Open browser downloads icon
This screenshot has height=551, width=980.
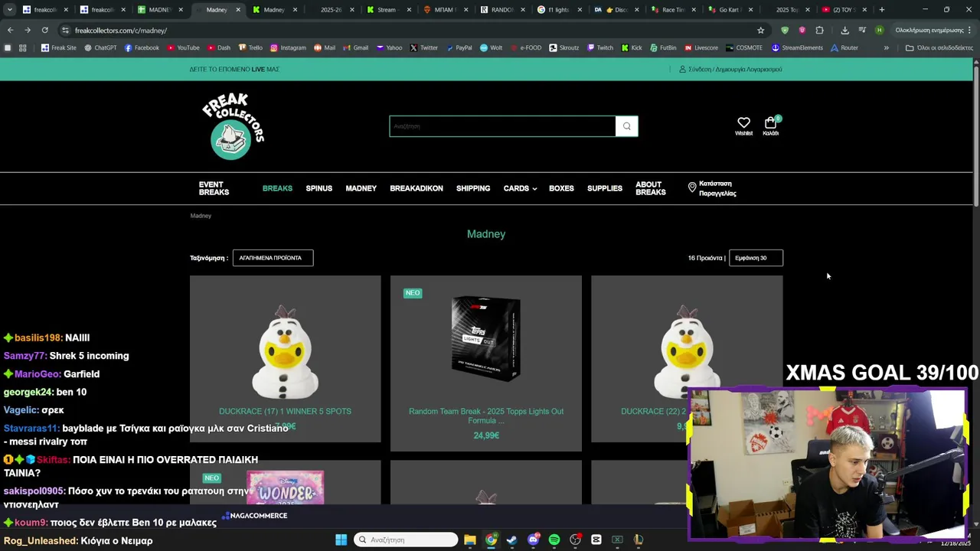(x=844, y=30)
